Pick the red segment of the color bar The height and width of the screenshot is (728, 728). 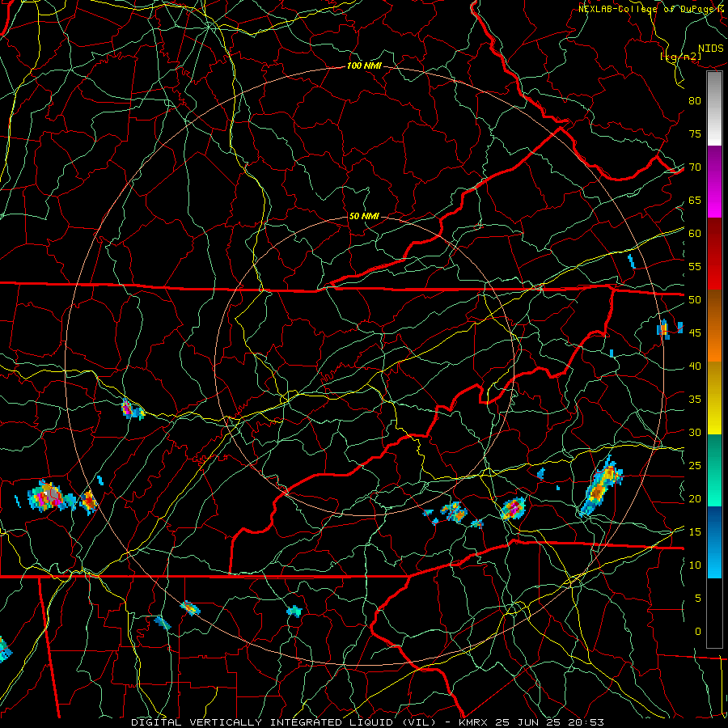pyautogui.click(x=714, y=255)
